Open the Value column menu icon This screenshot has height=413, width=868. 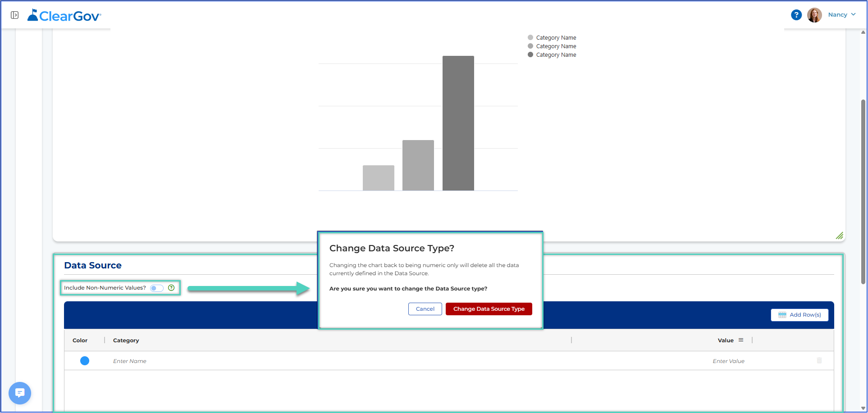click(x=741, y=340)
